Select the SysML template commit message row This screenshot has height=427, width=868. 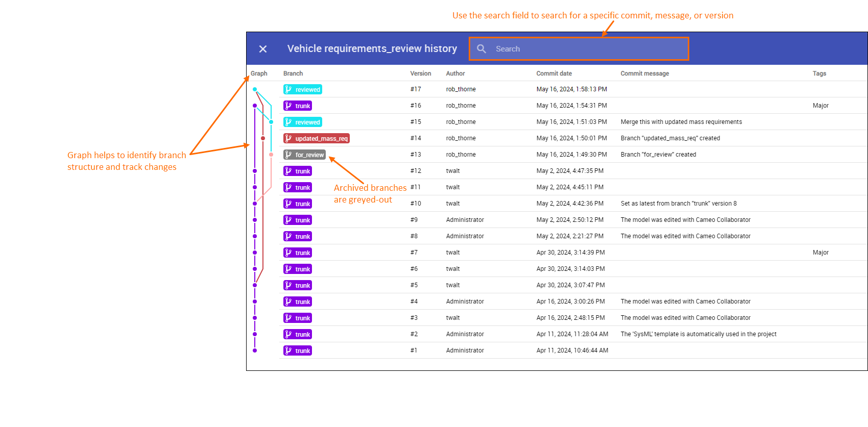[698, 334]
